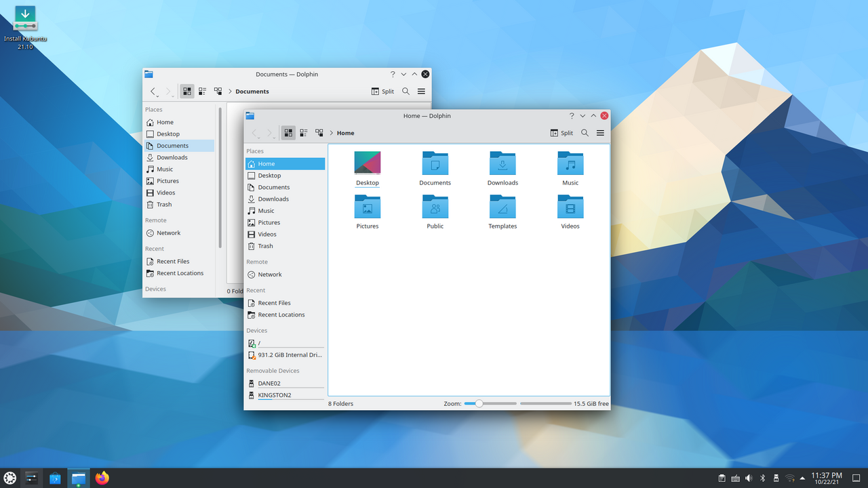Toggle Split view in Home window
This screenshot has height=488, width=868.
click(561, 133)
